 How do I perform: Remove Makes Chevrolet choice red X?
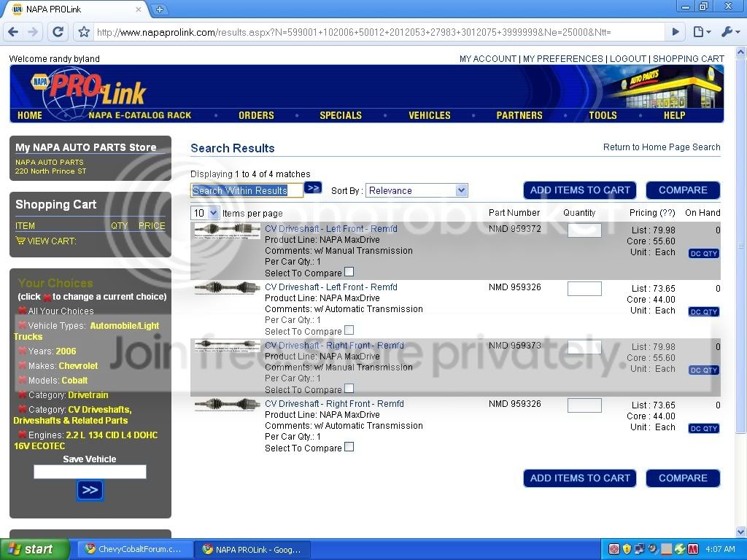click(22, 366)
